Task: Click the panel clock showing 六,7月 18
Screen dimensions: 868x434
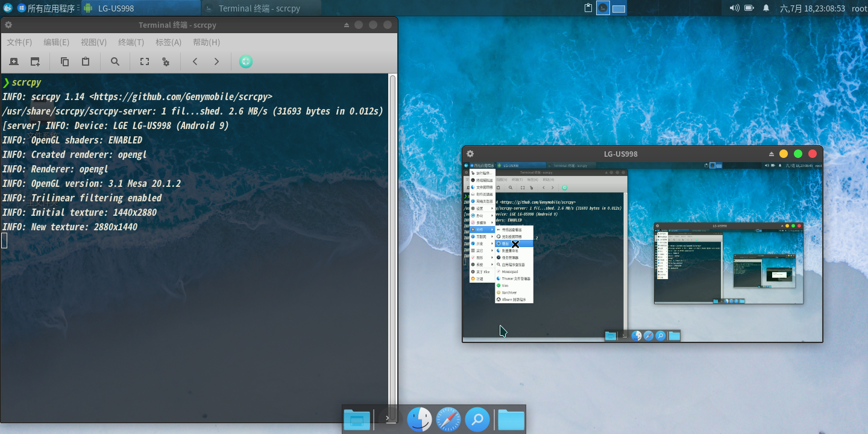Action: pyautogui.click(x=812, y=8)
